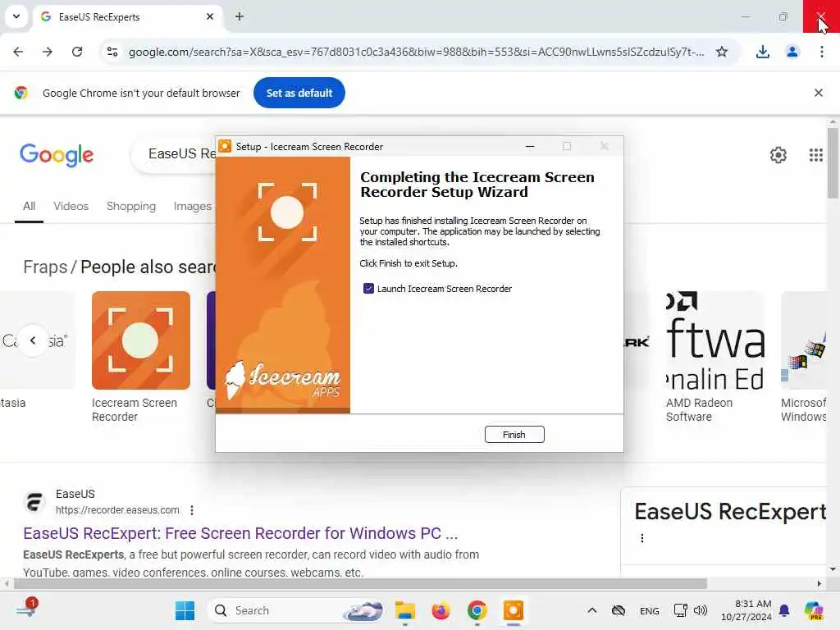This screenshot has height=630, width=840.
Task: Open Firefox from taskbar
Action: tap(441, 610)
